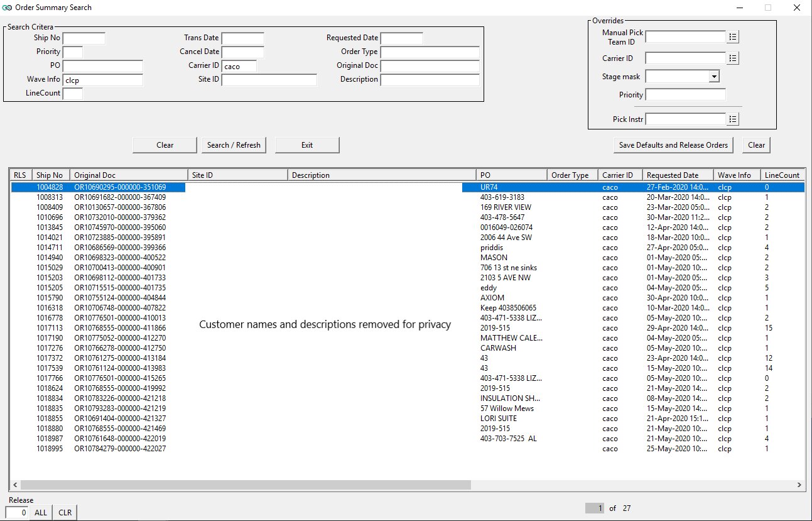Click Save Defaults and Release Orders
This screenshot has height=521, width=812.
(673, 145)
